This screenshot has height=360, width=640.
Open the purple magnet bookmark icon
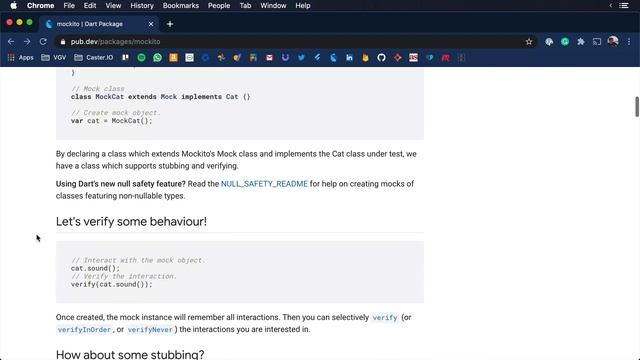pos(285,58)
